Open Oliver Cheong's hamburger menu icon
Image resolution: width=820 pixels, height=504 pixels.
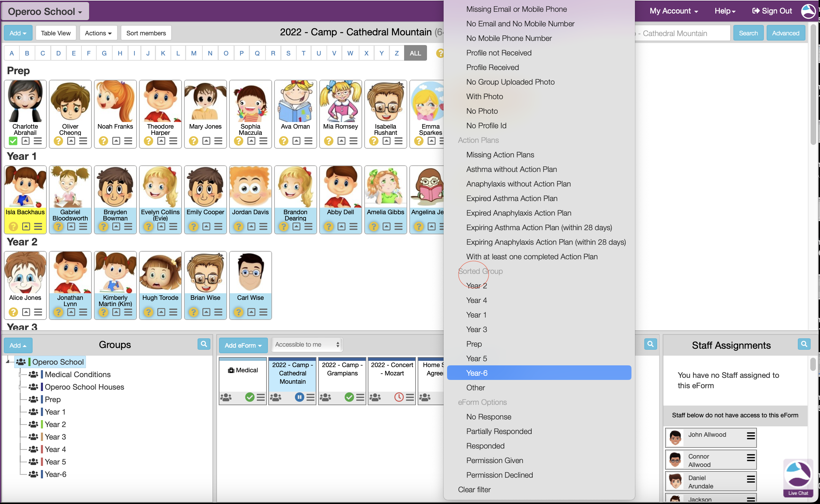[83, 141]
